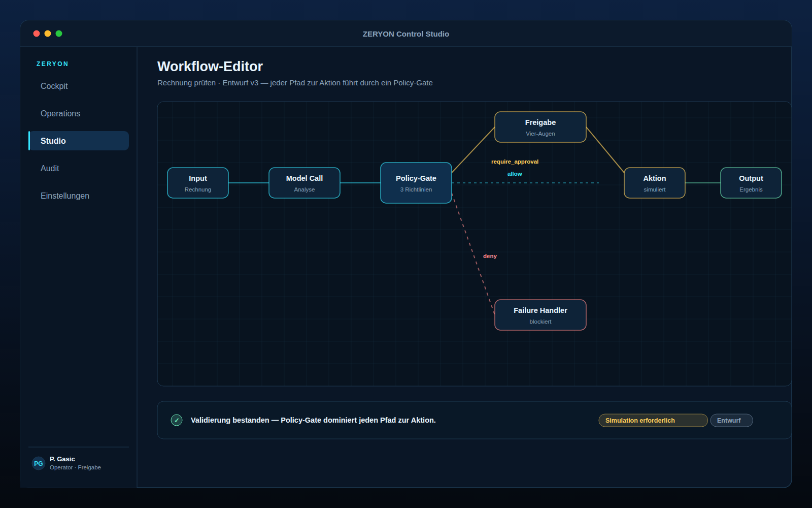
Task: Click the Simulation erforderlich badge
Action: (653, 420)
